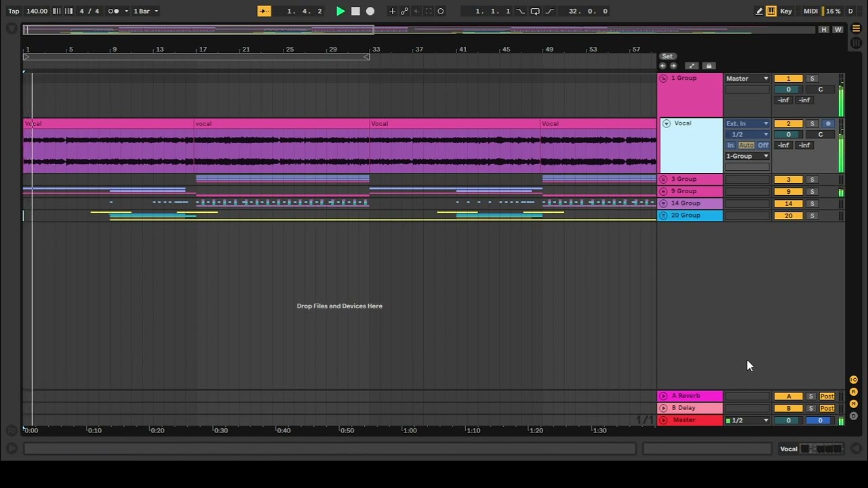The width and height of the screenshot is (868, 488).
Task: Toggle the Vocal track activator 2
Action: tap(788, 123)
